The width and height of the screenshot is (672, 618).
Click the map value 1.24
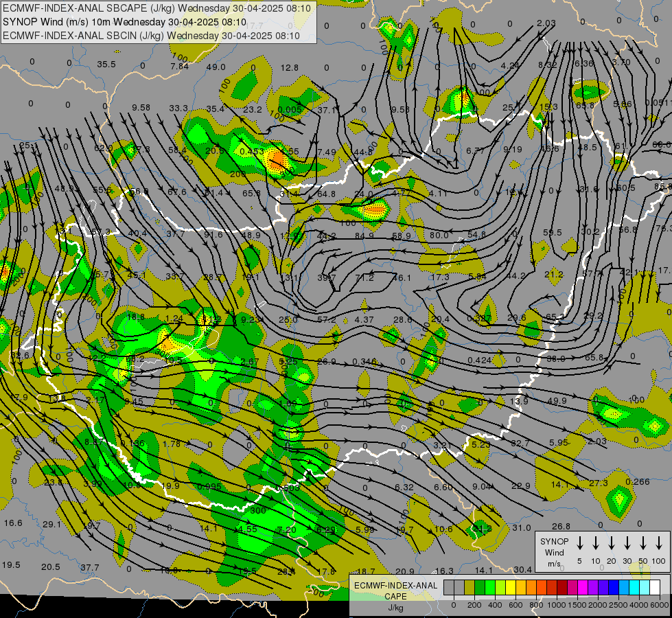coord(174,318)
